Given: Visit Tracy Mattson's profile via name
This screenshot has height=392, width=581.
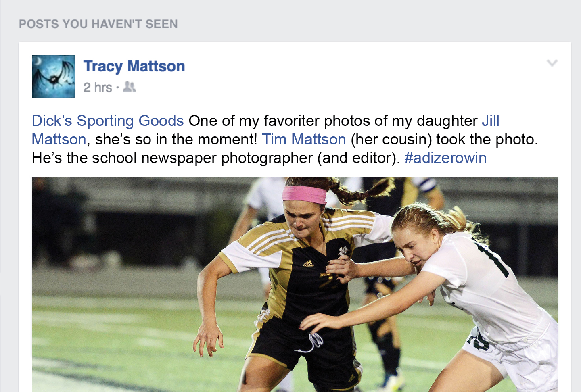Looking at the screenshot, I should 134,66.
